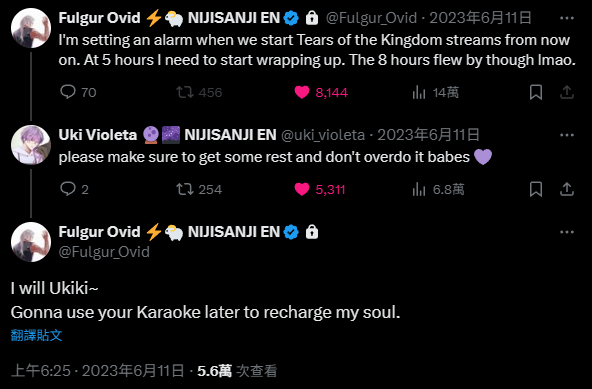Expand more menu on the main reply
Image resolution: width=592 pixels, height=389 pixels.
tap(567, 232)
